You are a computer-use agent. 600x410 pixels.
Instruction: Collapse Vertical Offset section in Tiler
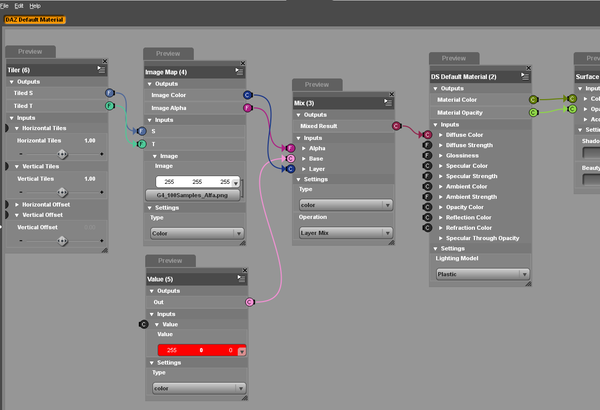click(x=17, y=215)
